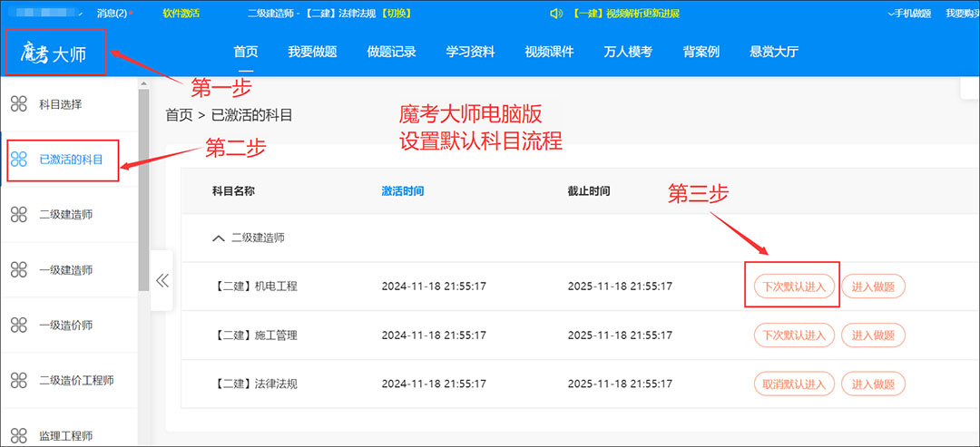Click the 科目名称 column header
980x447 pixels.
click(234, 191)
